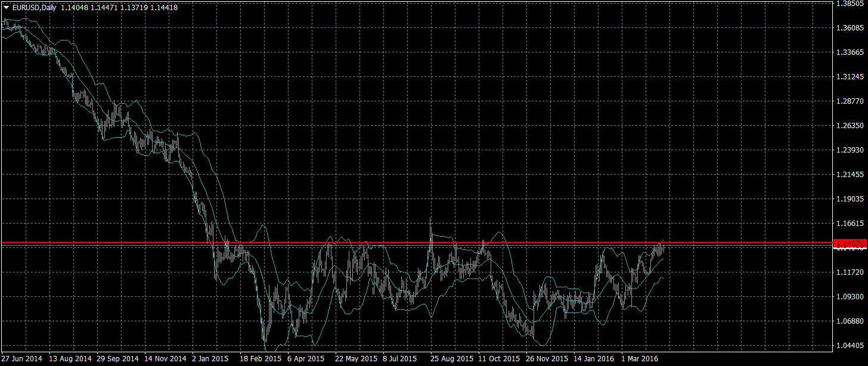Screen dimensions: 868x366
Task: Click the 13 Aug 2014 date label
Action: click(70, 359)
